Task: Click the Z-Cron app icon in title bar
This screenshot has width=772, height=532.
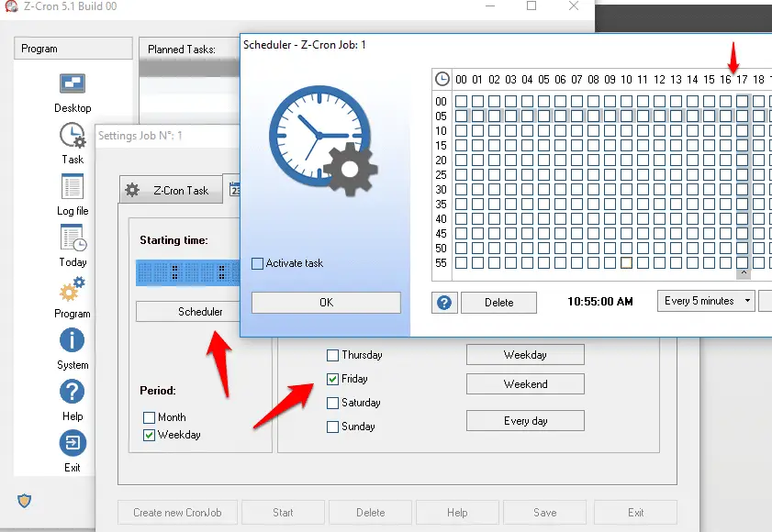Action: click(x=11, y=6)
